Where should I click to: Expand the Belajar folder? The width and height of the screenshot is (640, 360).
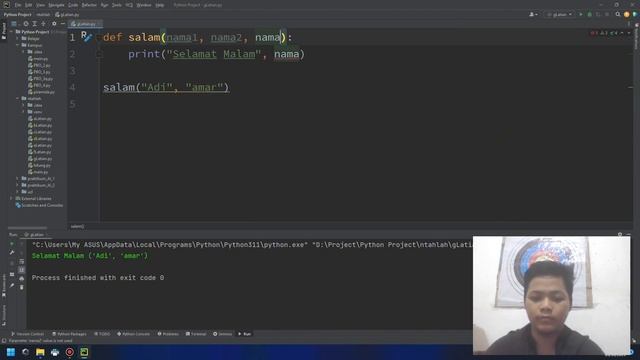click(x=18, y=38)
